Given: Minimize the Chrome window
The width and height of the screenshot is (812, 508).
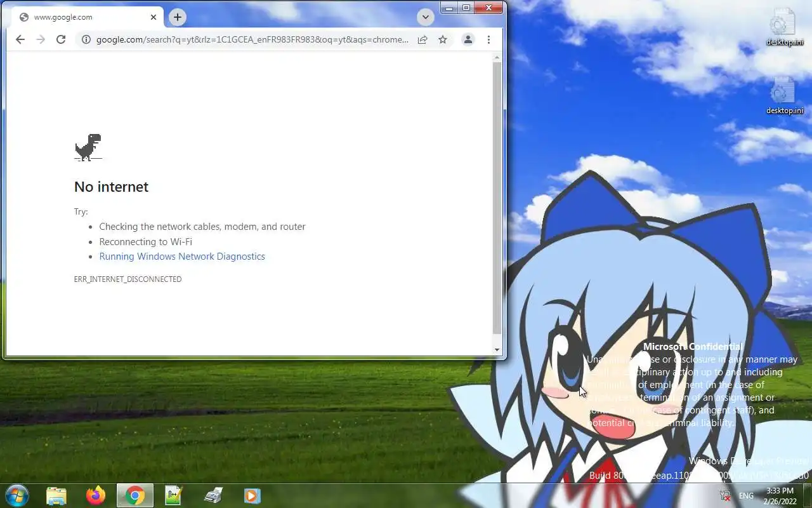Looking at the screenshot, I should pyautogui.click(x=449, y=8).
